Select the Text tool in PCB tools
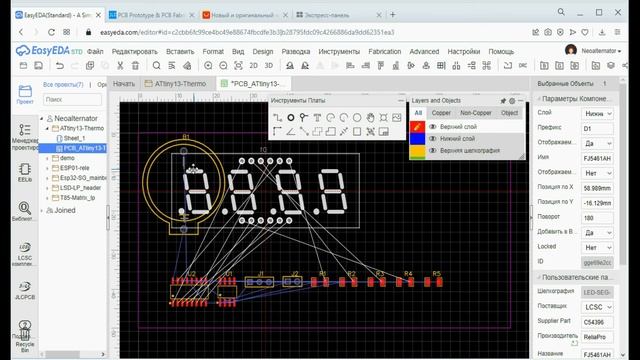Image resolution: width=640 pixels, height=360 pixels. click(317, 118)
